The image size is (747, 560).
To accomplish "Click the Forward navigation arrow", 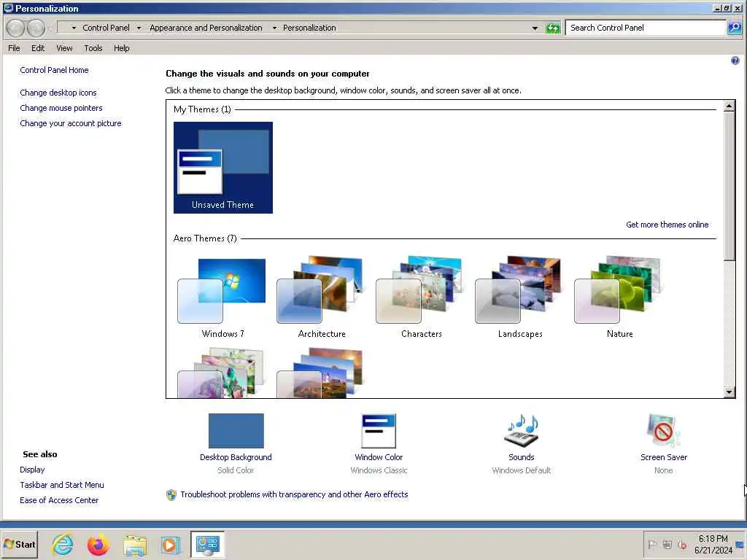I will click(x=36, y=28).
